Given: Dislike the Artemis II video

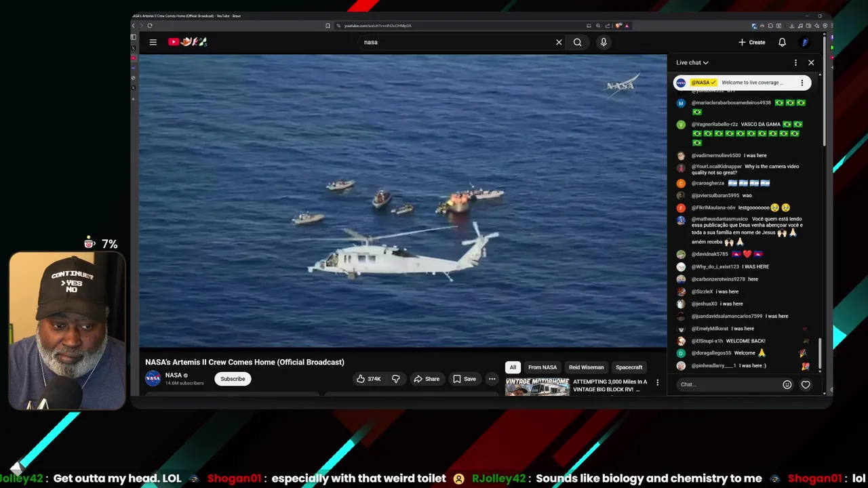Looking at the screenshot, I should [x=395, y=379].
